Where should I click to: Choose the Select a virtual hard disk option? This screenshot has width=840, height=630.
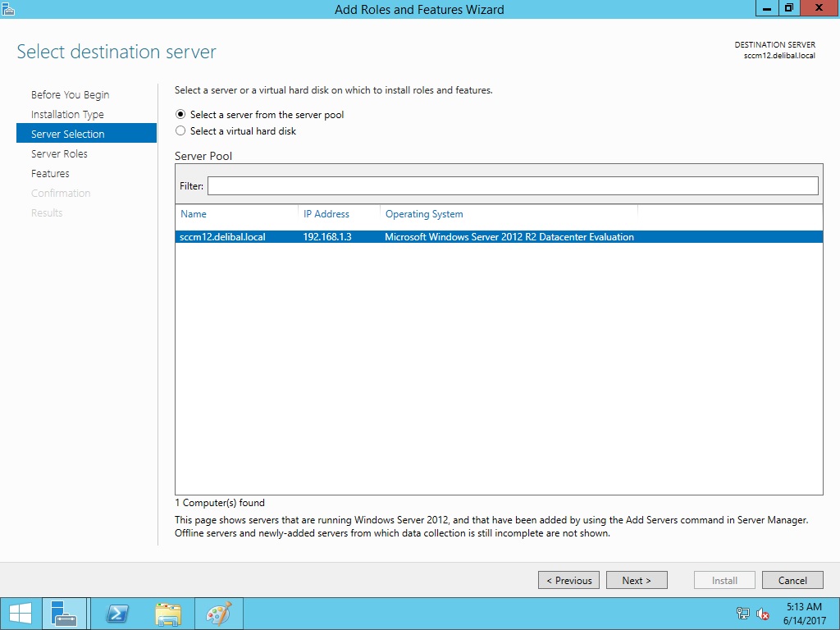pyautogui.click(x=181, y=131)
